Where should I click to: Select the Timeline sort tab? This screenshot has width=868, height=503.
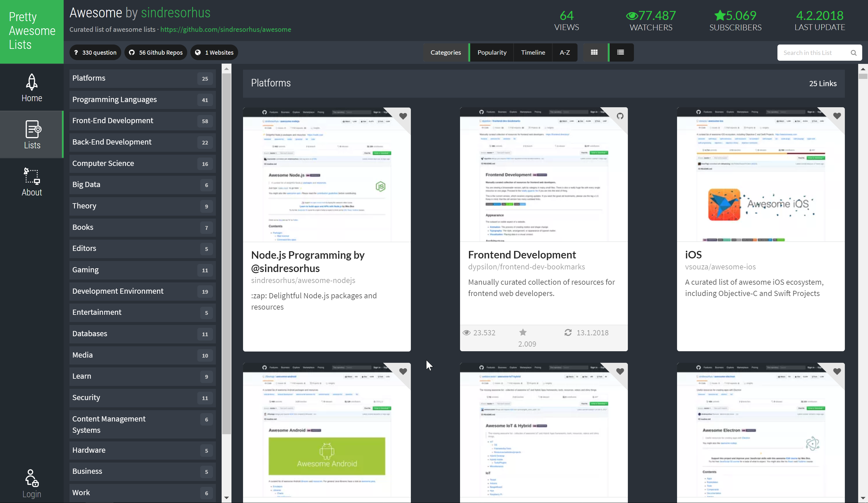[533, 52]
